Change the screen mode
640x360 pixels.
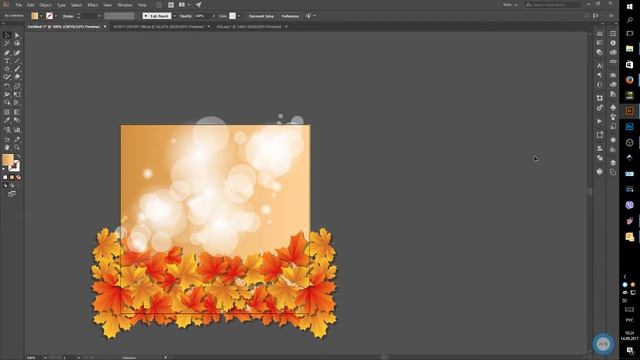[x=12, y=194]
